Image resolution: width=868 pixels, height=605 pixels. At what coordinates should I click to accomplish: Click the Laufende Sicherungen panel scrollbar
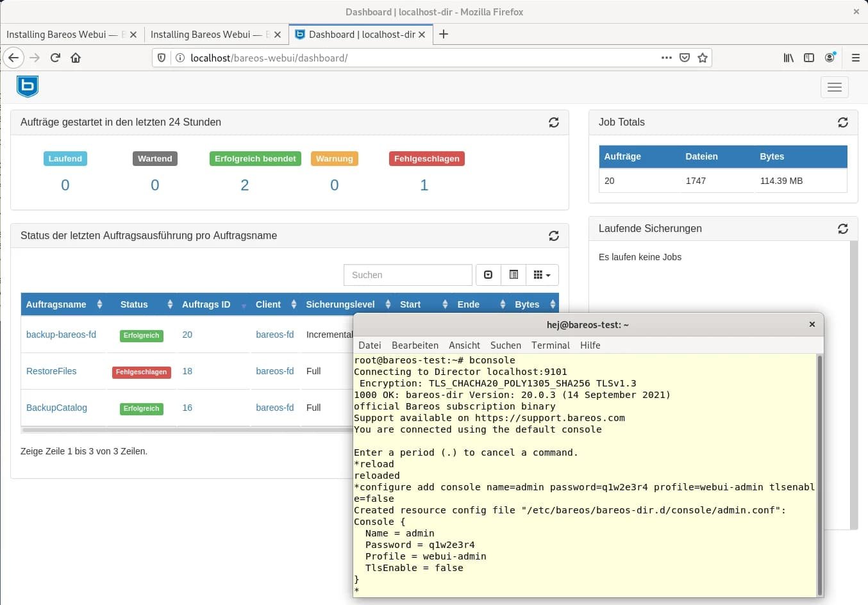[854, 386]
